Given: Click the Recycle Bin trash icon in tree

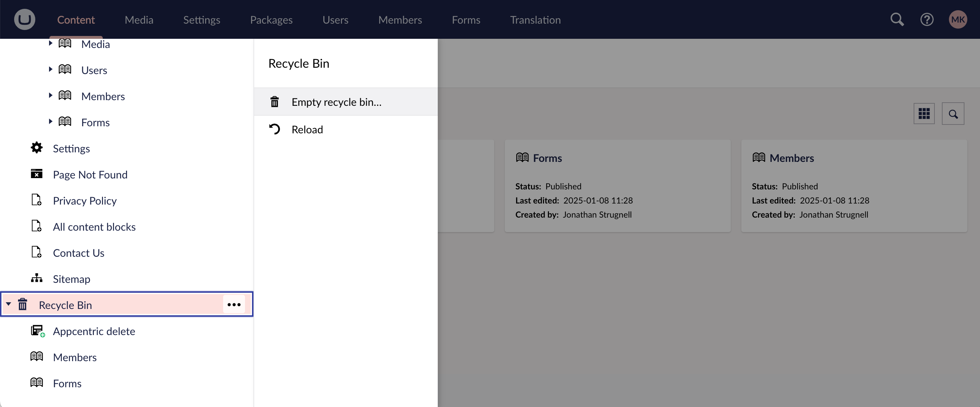Looking at the screenshot, I should point(23,304).
